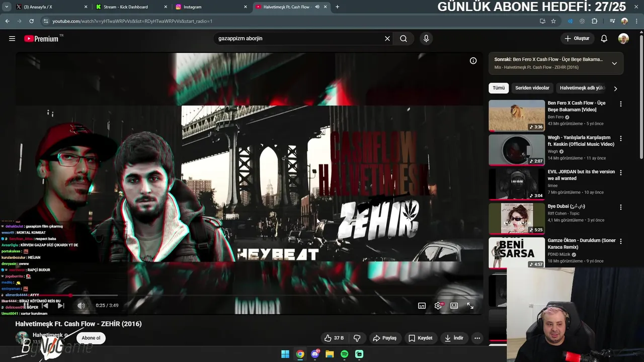
Task: Open the Bye Dubai video thumbnail
Action: 517,218
